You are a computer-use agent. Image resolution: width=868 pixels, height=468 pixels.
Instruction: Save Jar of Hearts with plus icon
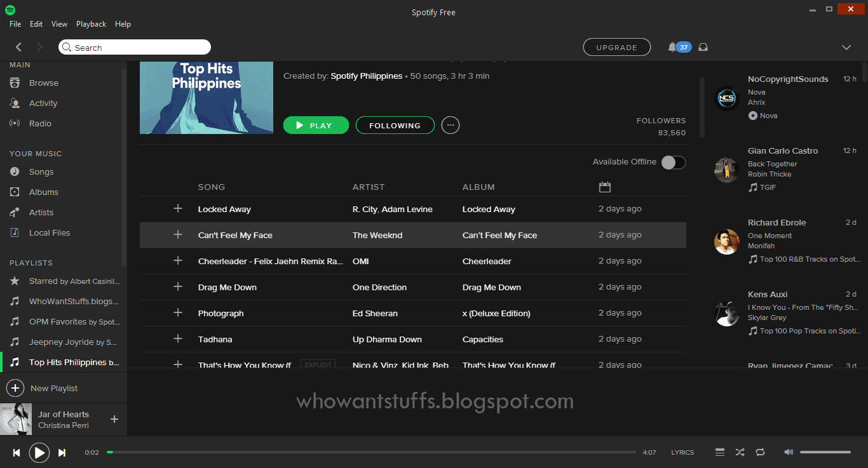click(x=114, y=419)
